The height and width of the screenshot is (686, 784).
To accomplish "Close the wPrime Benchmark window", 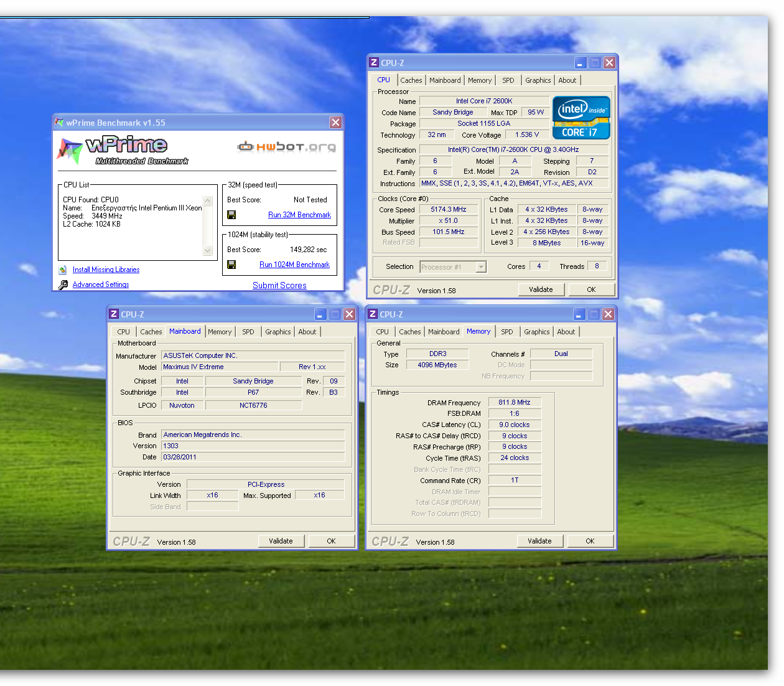I will (335, 122).
